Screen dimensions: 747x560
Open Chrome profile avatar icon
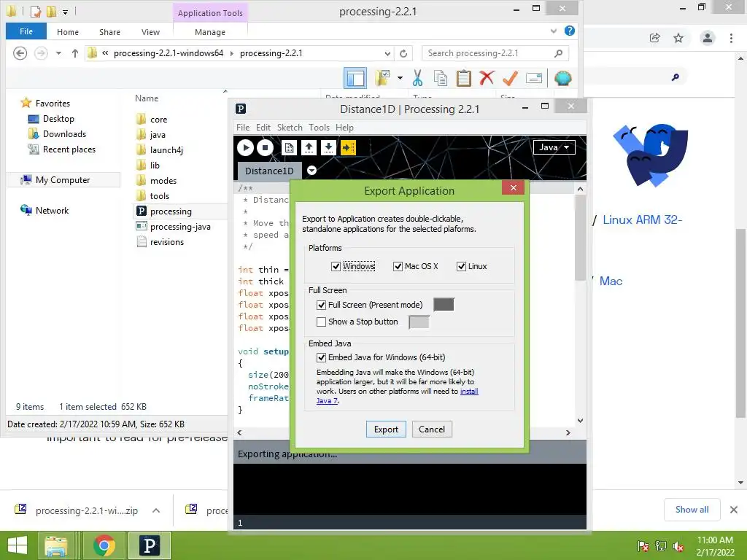click(x=708, y=38)
